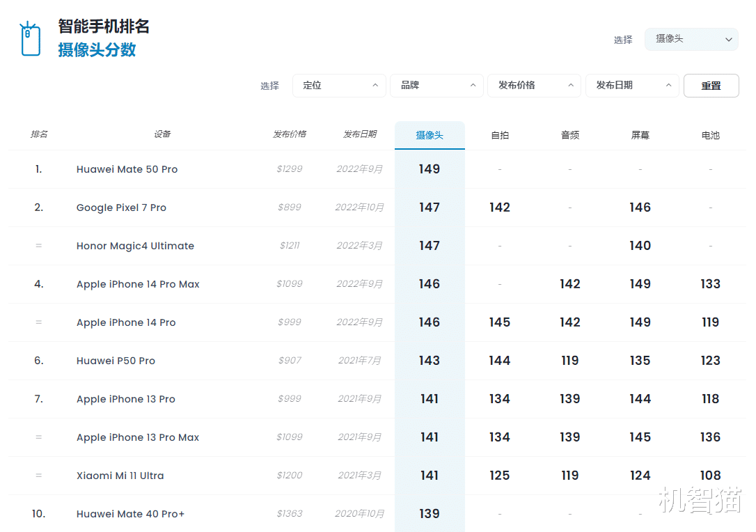Open Apple iPhone 13 Pro Max entry

click(138, 437)
